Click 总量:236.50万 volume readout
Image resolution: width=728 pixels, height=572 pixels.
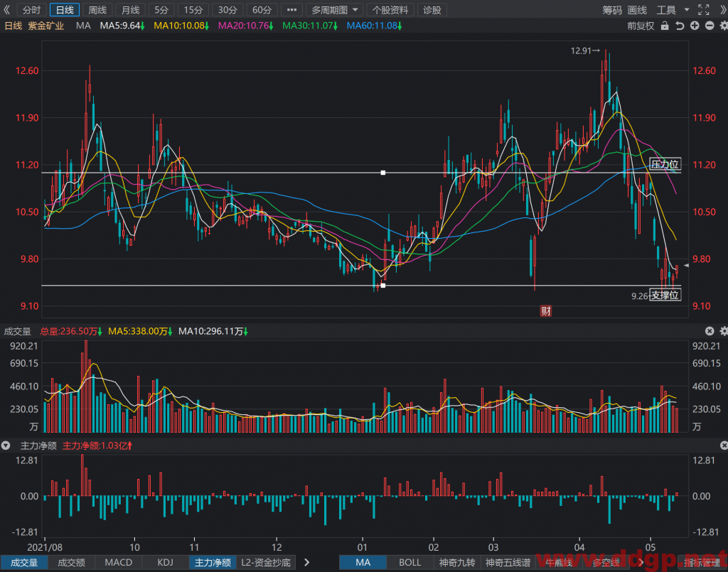tap(71, 331)
